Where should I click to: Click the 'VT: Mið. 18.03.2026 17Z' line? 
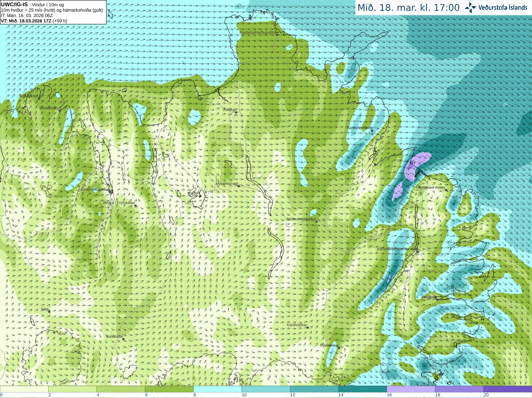pos(26,21)
